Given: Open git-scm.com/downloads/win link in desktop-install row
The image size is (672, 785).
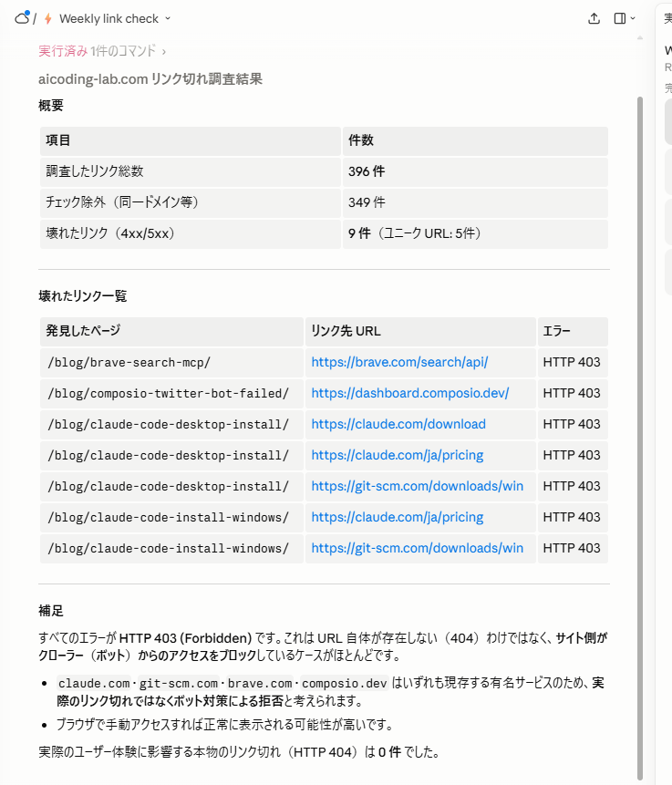Looking at the screenshot, I should [x=417, y=486].
